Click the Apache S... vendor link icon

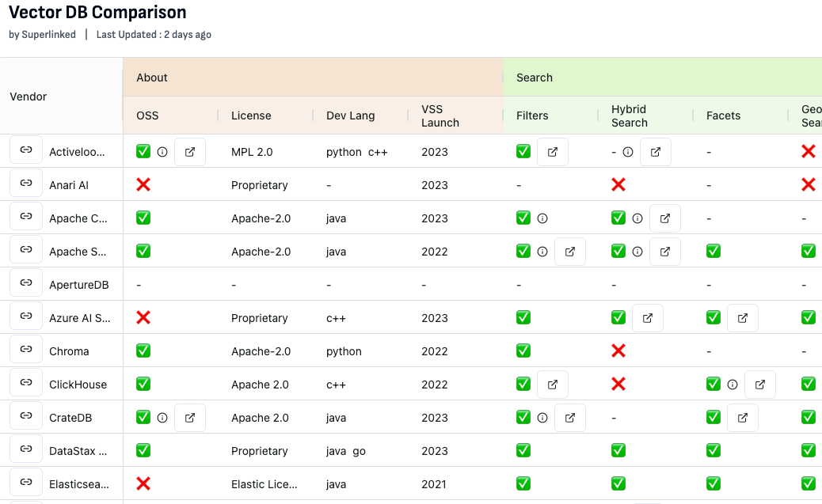pos(25,249)
